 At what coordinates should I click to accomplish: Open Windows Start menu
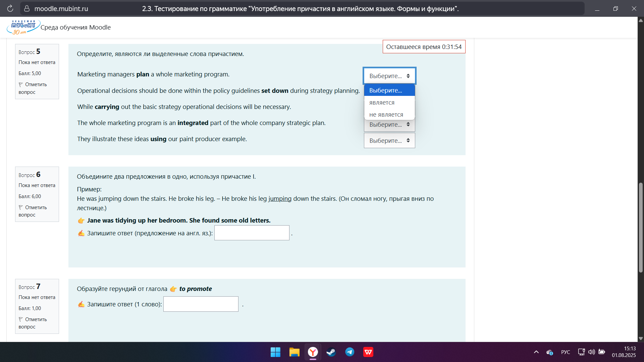tap(275, 352)
